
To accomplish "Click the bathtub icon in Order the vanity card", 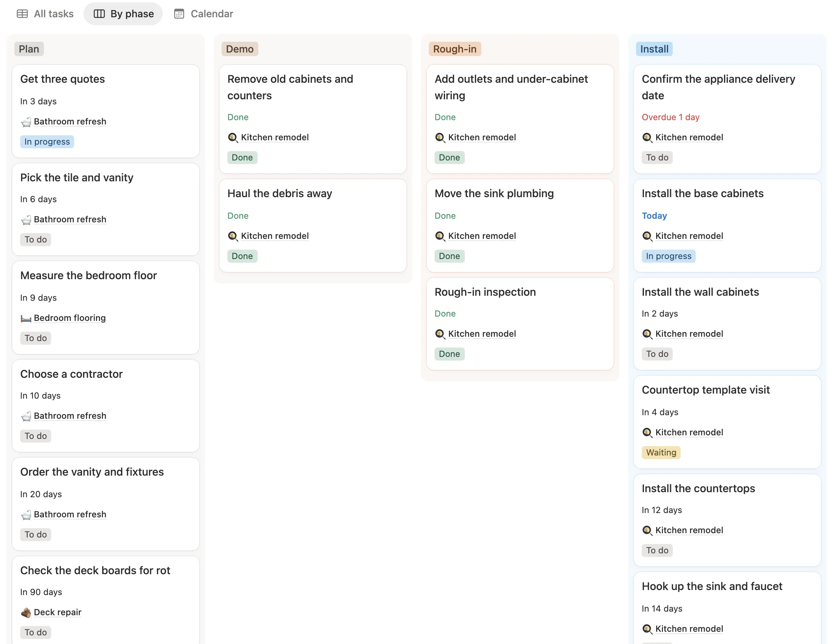I will pyautogui.click(x=26, y=514).
